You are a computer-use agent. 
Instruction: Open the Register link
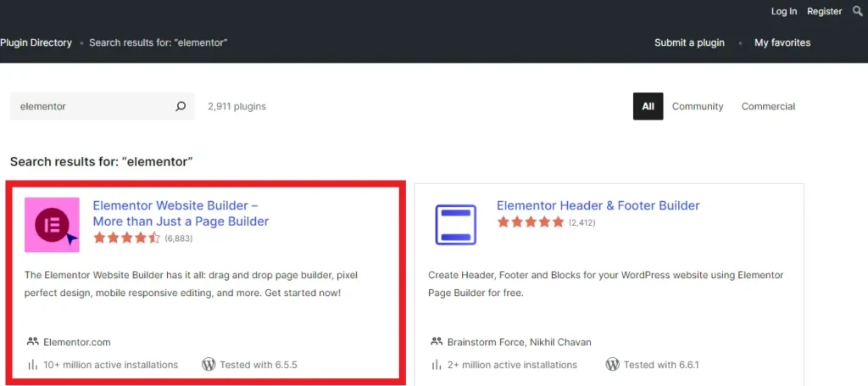tap(824, 11)
